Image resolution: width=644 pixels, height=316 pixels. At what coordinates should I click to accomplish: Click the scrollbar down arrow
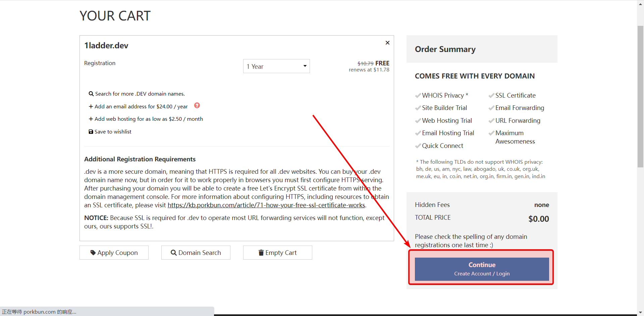tap(640, 313)
